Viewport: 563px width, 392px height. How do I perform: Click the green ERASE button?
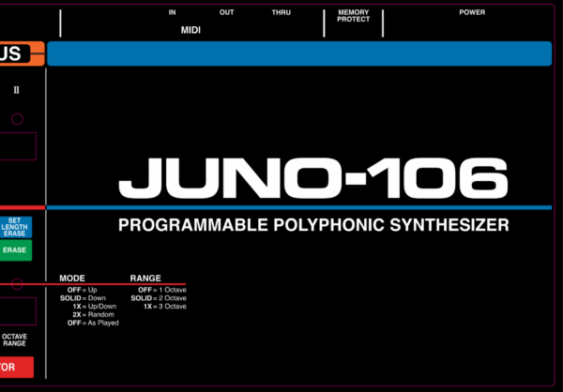[x=15, y=249]
